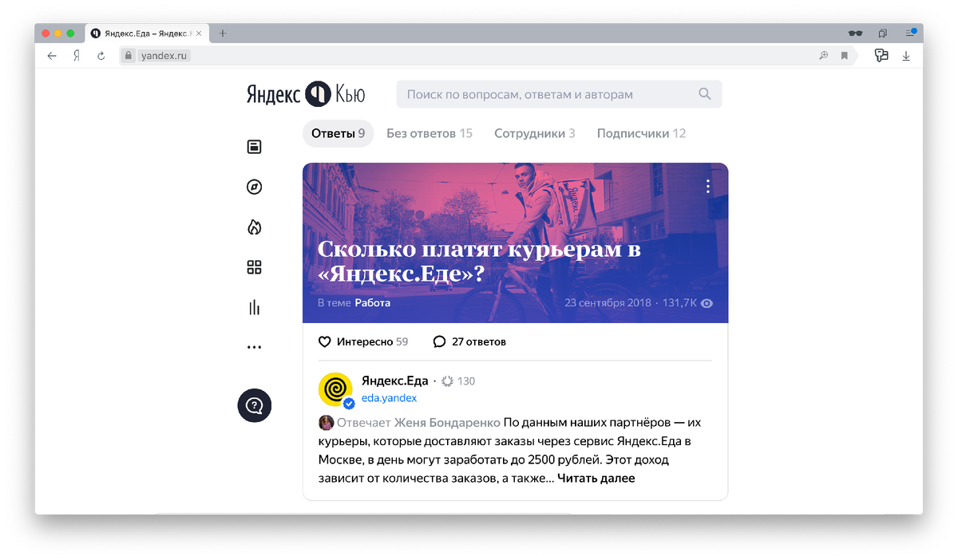The height and width of the screenshot is (560, 958).
Task: Click the lock icon in the address bar
Action: [129, 56]
